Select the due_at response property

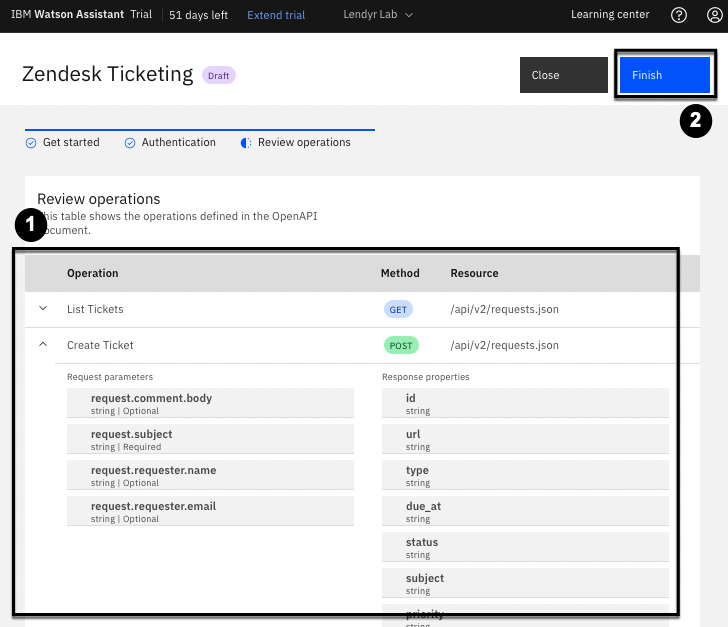(x=526, y=511)
